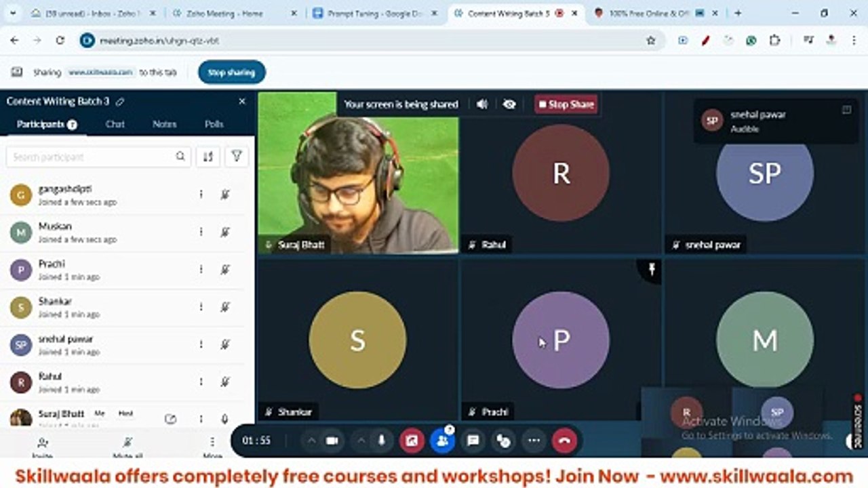
Task: Toggle the microphone for Muskan
Action: click(225, 232)
